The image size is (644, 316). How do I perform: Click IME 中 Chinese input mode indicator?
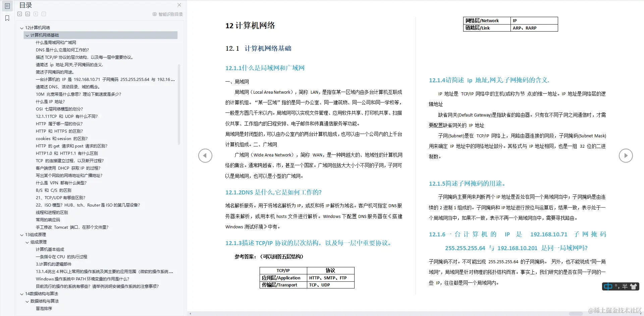(608, 286)
